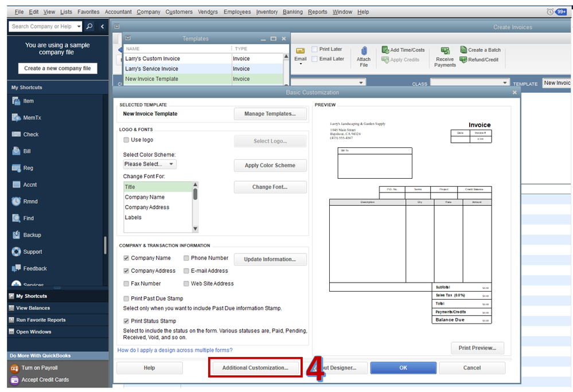Enable Print Past Due Stamp checkbox
The image size is (573, 392).
tap(126, 299)
